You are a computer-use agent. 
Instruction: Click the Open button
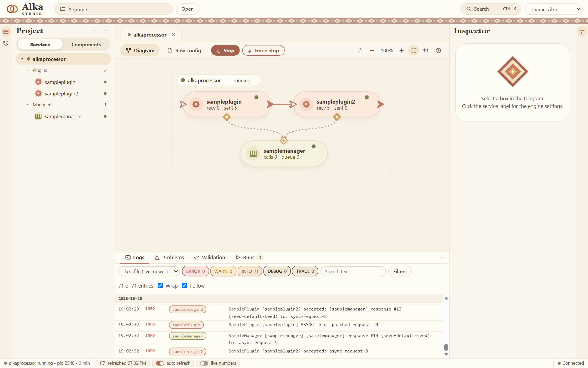point(188,9)
